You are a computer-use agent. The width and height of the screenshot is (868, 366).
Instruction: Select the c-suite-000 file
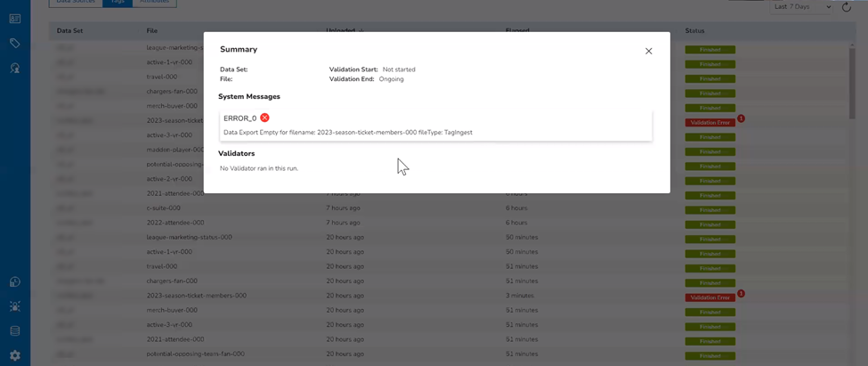click(x=163, y=208)
